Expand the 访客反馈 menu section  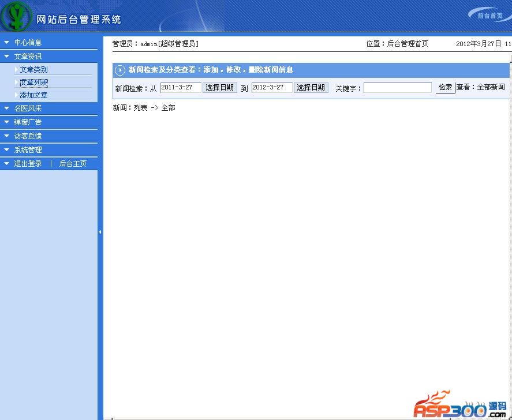28,136
